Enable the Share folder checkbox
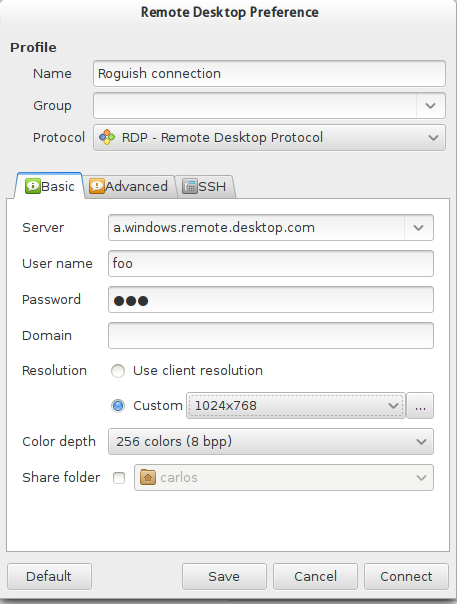The width and height of the screenshot is (457, 604). tap(119, 478)
